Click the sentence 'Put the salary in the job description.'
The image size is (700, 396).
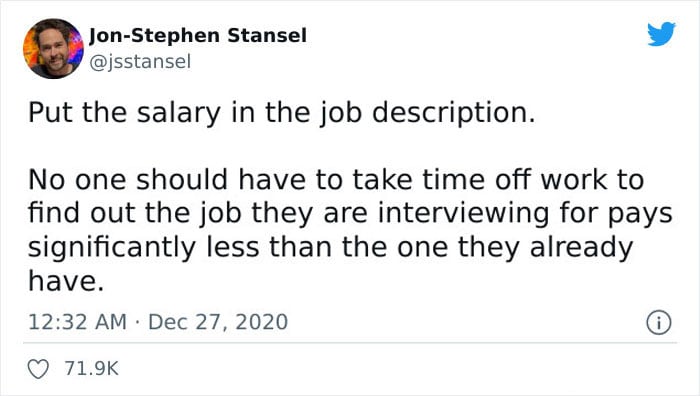coord(282,113)
